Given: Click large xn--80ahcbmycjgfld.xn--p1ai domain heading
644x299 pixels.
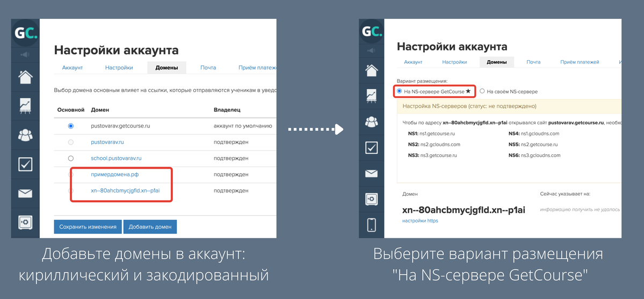Looking at the screenshot, I should [464, 210].
